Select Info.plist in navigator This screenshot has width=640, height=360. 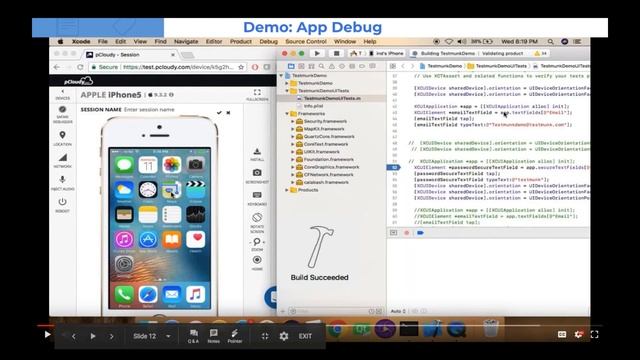pyautogui.click(x=313, y=106)
